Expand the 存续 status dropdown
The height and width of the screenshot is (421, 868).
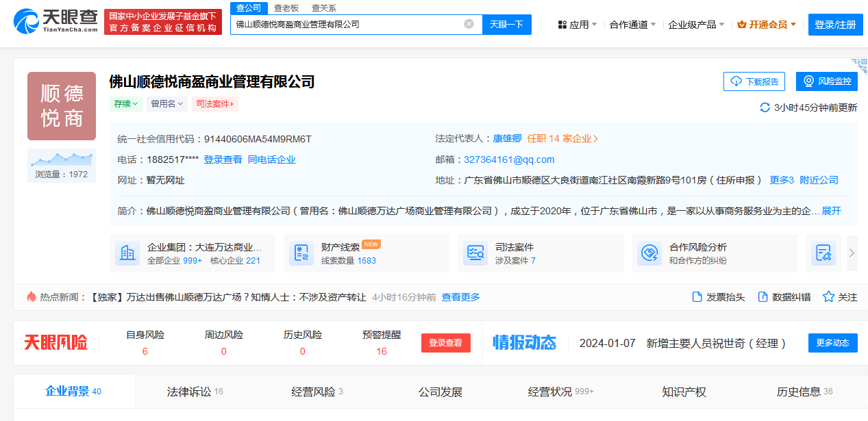[126, 104]
